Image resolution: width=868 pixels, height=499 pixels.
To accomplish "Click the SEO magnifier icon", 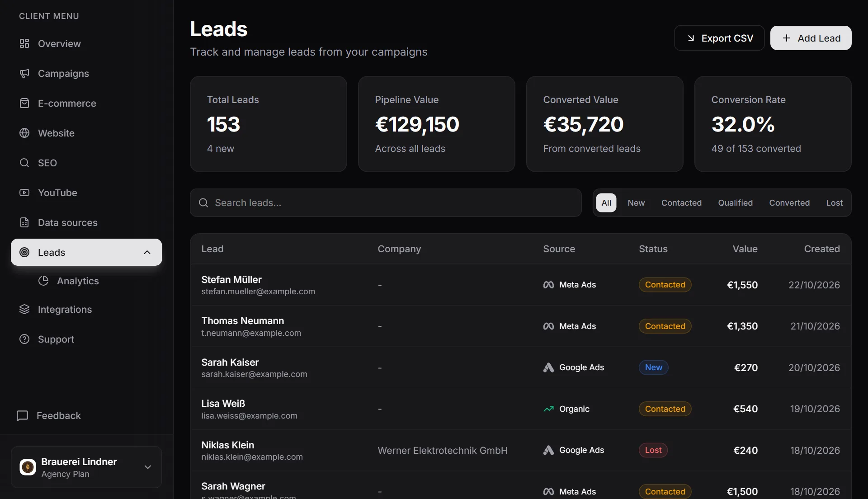I will pos(24,163).
